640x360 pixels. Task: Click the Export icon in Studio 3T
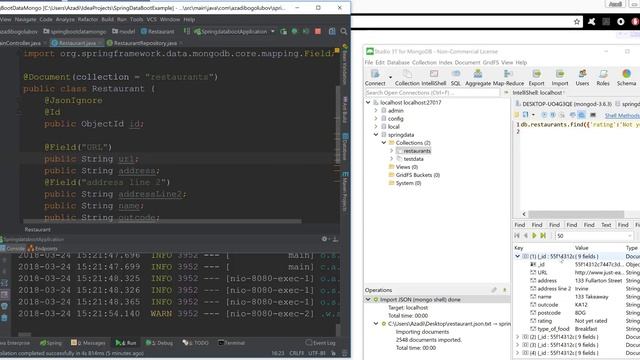(536, 74)
